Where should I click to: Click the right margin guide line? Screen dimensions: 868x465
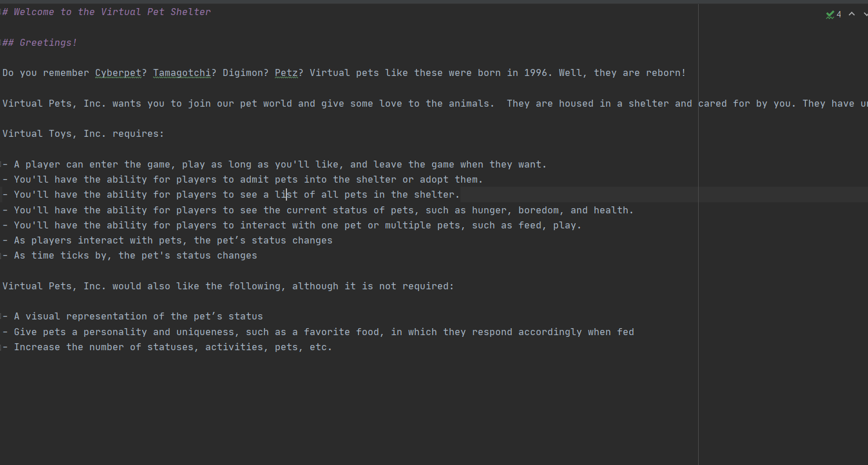click(x=698, y=232)
